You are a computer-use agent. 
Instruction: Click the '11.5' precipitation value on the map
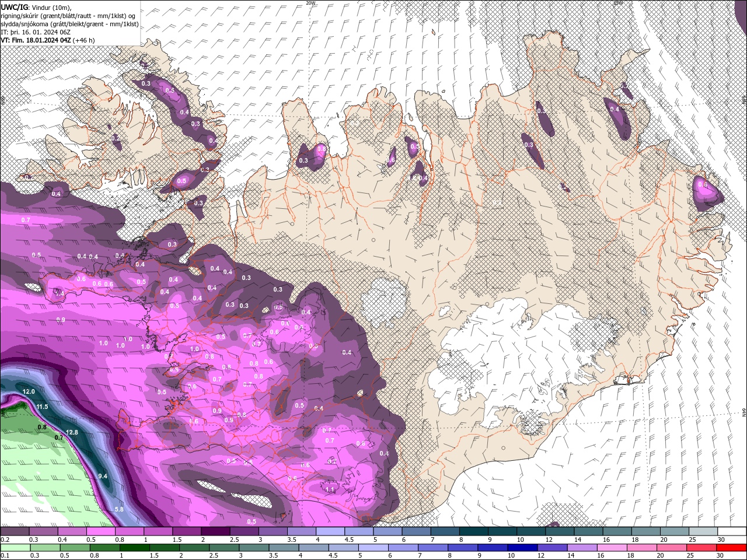pyautogui.click(x=41, y=407)
